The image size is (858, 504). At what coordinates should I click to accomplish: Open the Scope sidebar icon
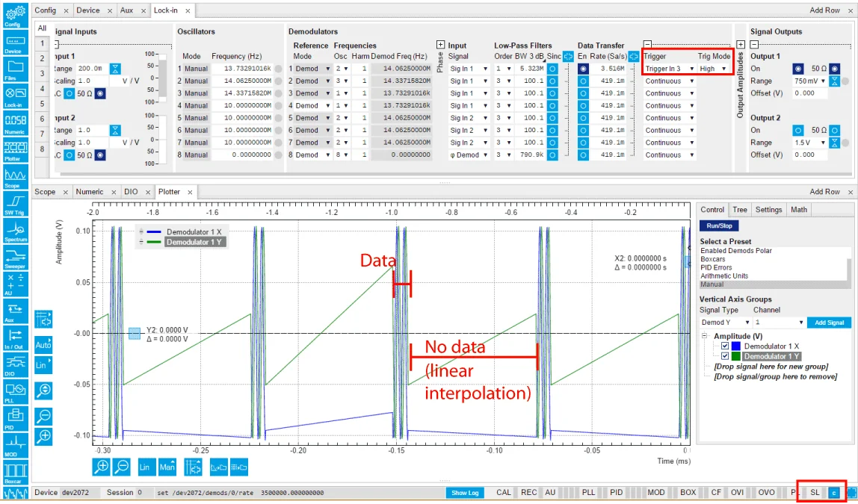click(x=15, y=176)
